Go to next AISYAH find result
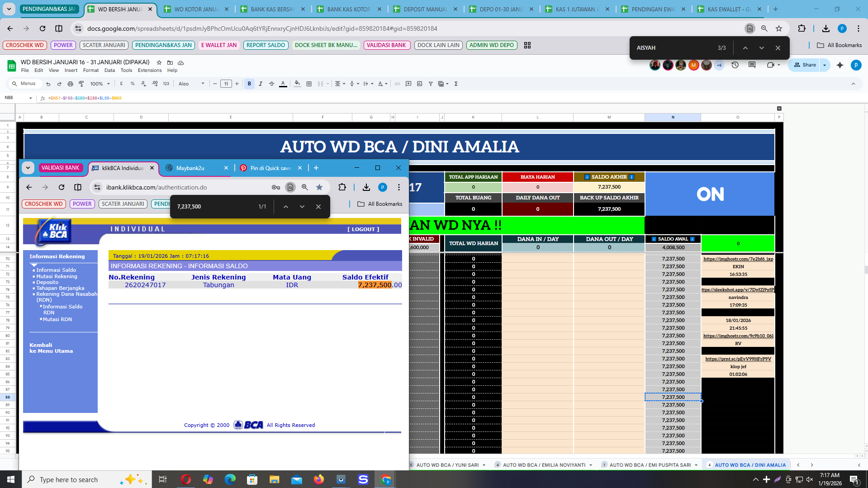The height and width of the screenshot is (488, 868). [x=762, y=48]
